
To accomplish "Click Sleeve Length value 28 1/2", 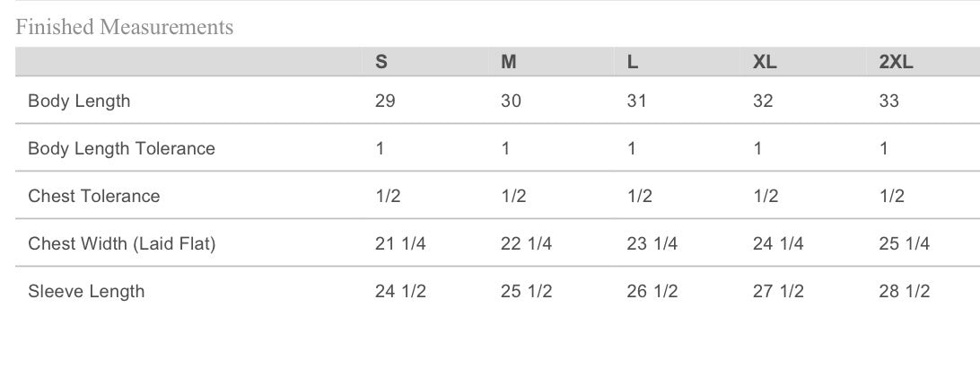I will [904, 292].
